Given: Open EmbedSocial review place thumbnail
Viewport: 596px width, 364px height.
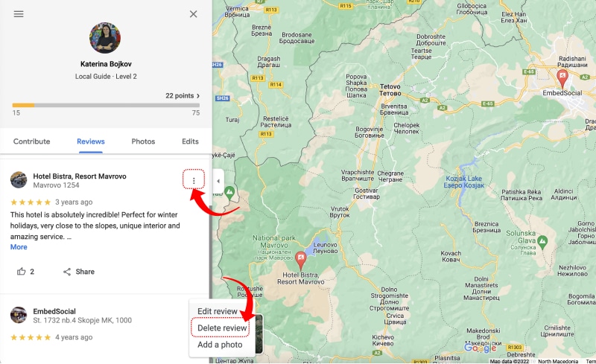Looking at the screenshot, I should [x=18, y=315].
